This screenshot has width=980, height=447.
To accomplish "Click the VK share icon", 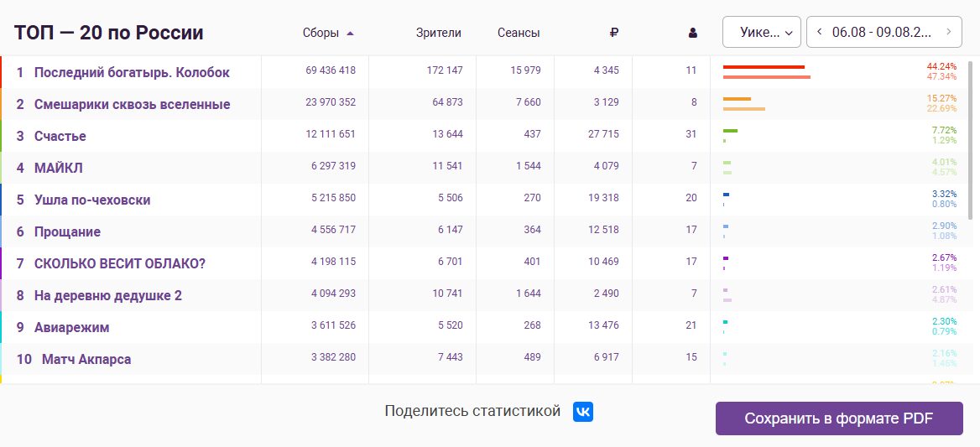I will pos(582,412).
